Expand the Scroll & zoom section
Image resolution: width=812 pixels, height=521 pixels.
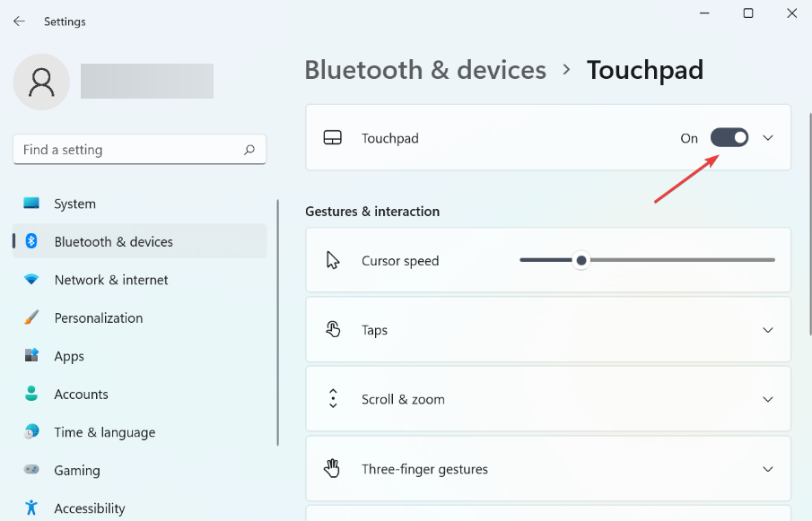pyautogui.click(x=548, y=399)
